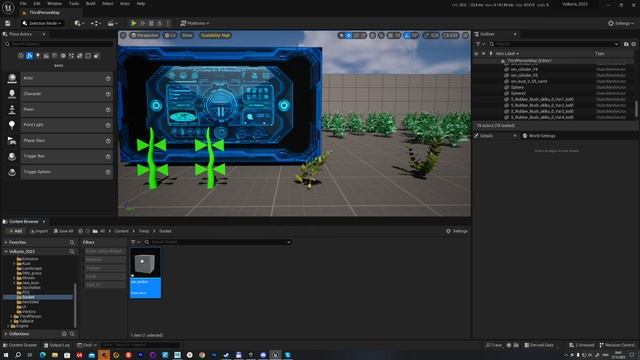Image resolution: width=640 pixels, height=360 pixels.
Task: Select the Lights category icon in Place Actors
Action: pos(38,56)
